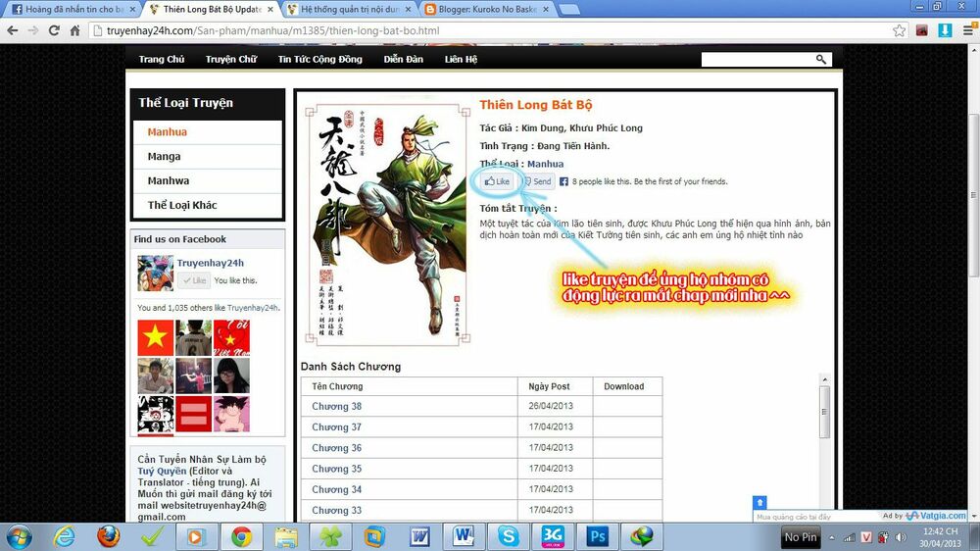Open the Truyện Chữ navigation menu
The height and width of the screenshot is (551, 980).
(230, 60)
